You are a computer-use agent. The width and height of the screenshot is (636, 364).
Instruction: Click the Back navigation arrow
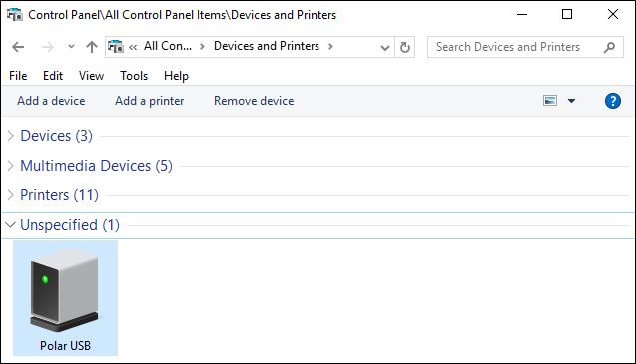(18, 47)
